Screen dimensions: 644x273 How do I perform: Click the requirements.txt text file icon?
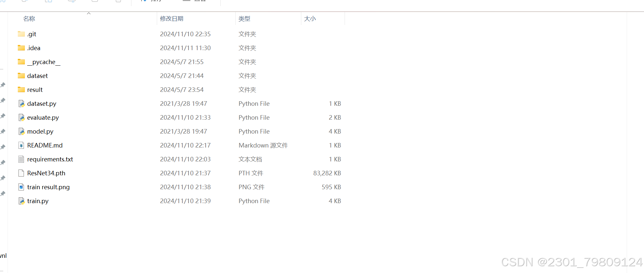click(x=21, y=159)
